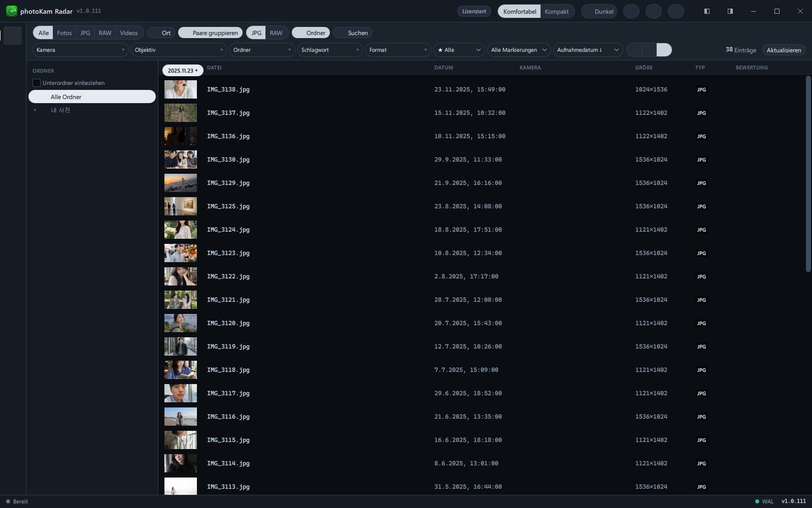Viewport: 812px width, 508px height.
Task: Select the RAW tab next to Videos
Action: [x=105, y=33]
